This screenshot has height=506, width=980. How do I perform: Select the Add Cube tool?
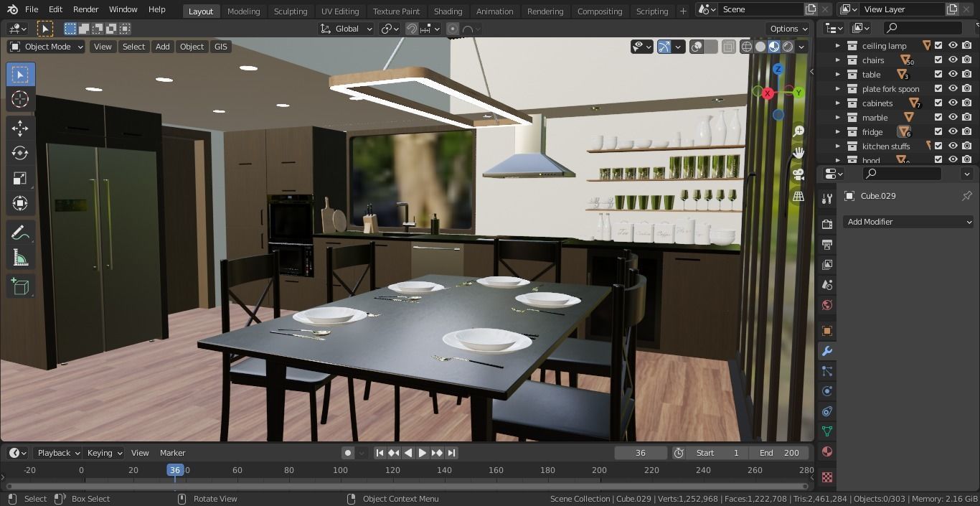point(20,287)
